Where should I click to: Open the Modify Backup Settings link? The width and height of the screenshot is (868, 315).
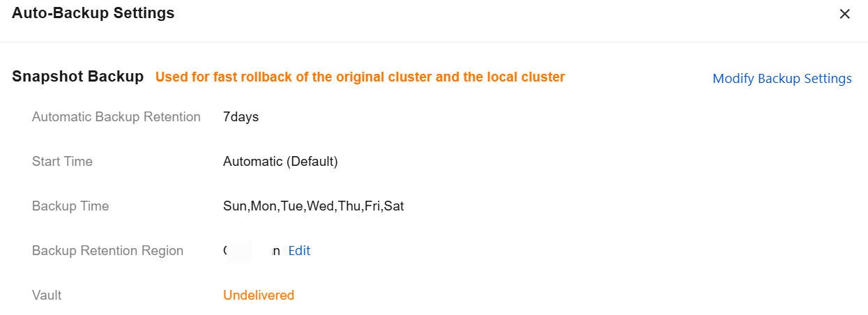click(782, 79)
